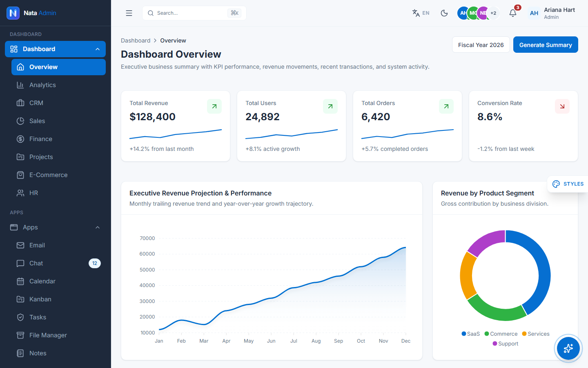This screenshot has width=588, height=368.
Task: Collapse the Dashboard sidebar group chevron
Action: coord(98,49)
